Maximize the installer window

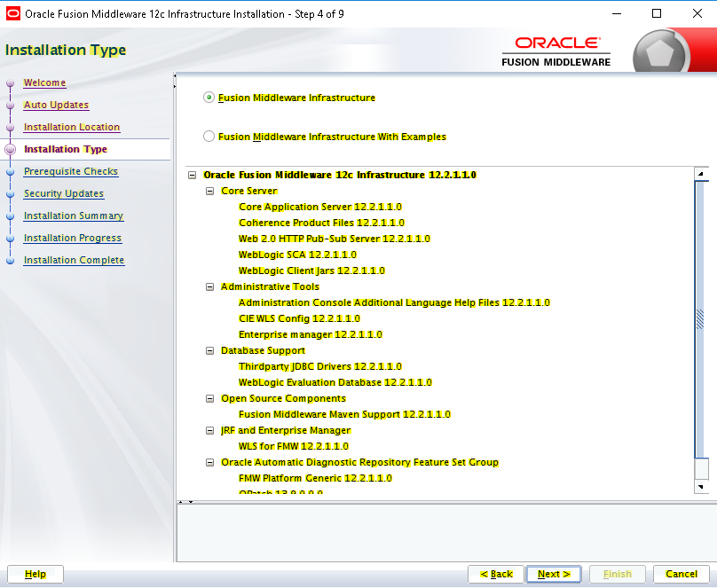657,13
